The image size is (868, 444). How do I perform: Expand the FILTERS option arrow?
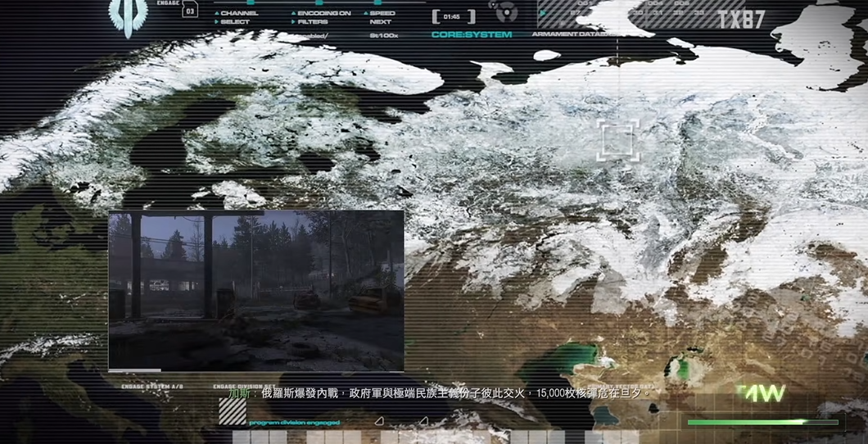pos(293,23)
